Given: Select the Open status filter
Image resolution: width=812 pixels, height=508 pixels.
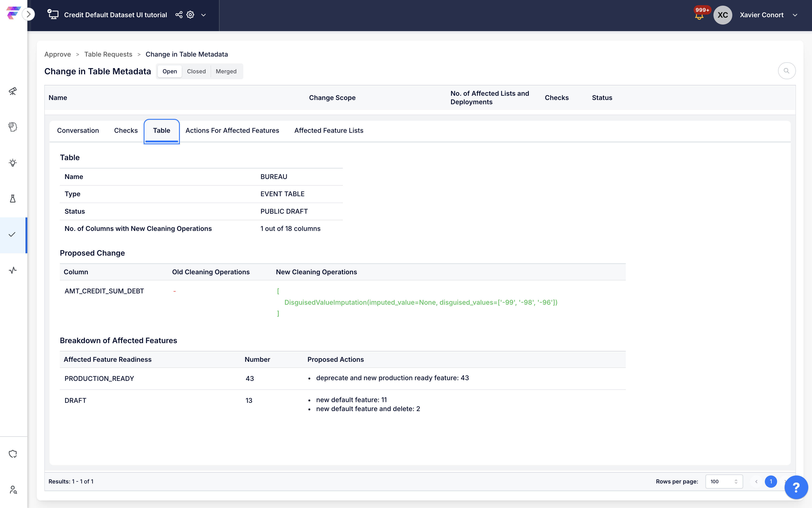Looking at the screenshot, I should tap(170, 71).
